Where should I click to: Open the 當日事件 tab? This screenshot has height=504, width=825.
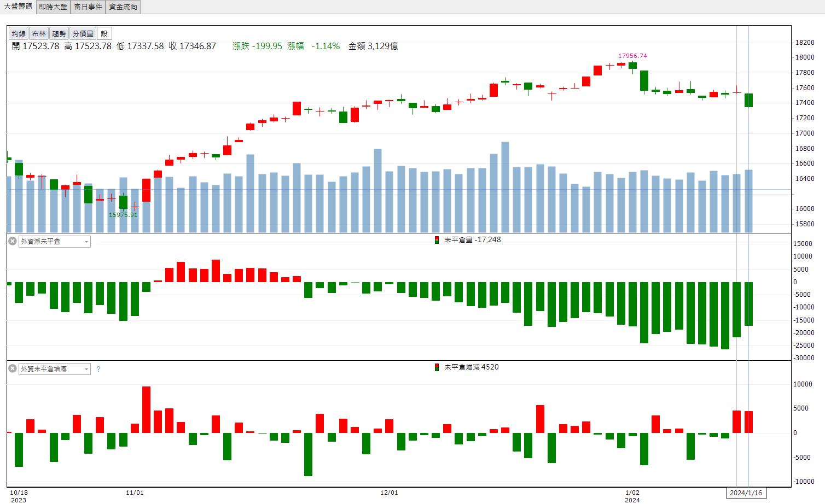pos(88,7)
